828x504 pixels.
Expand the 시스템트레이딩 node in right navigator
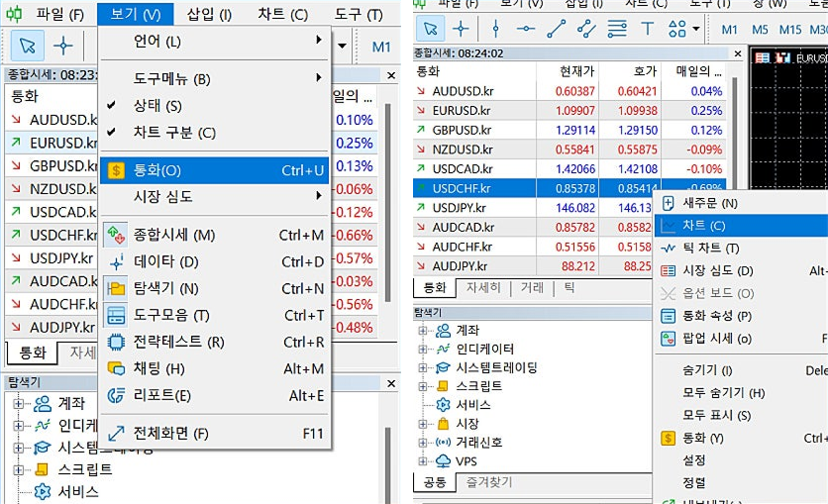click(423, 367)
